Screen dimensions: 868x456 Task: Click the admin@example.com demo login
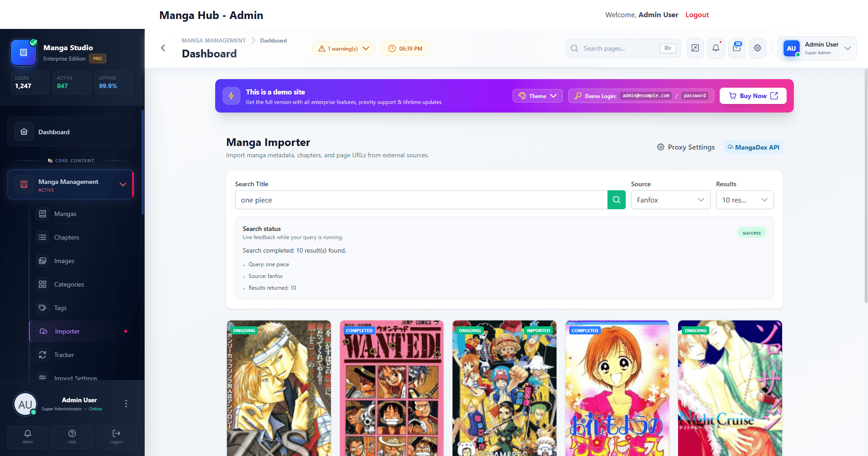646,96
